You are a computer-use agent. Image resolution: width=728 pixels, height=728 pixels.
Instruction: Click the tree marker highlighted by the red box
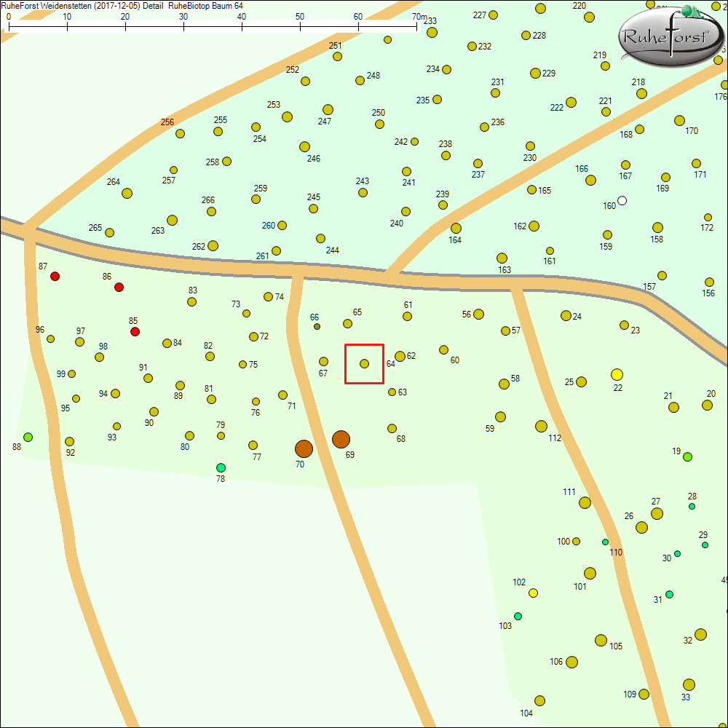[x=364, y=363]
